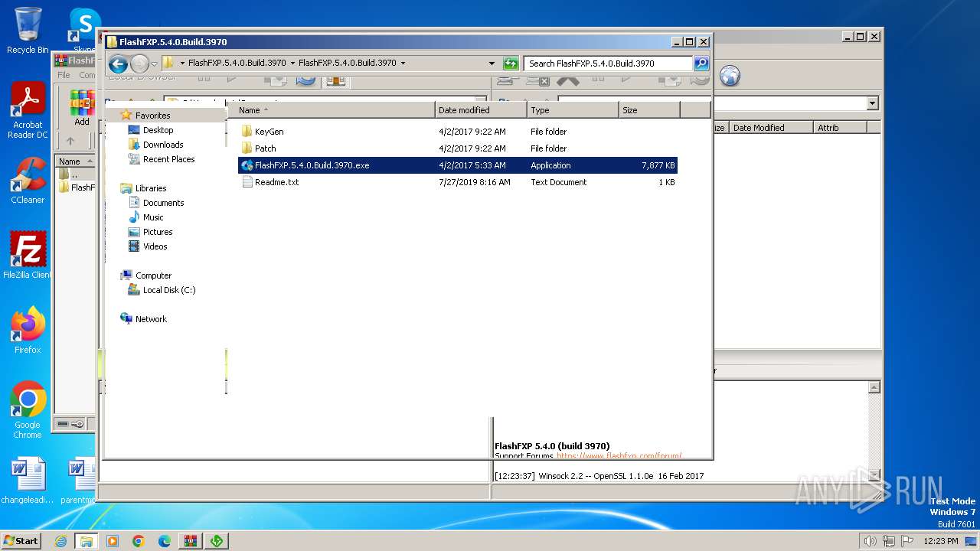
Task: Open Recycle Bin desktop icon
Action: tap(28, 31)
